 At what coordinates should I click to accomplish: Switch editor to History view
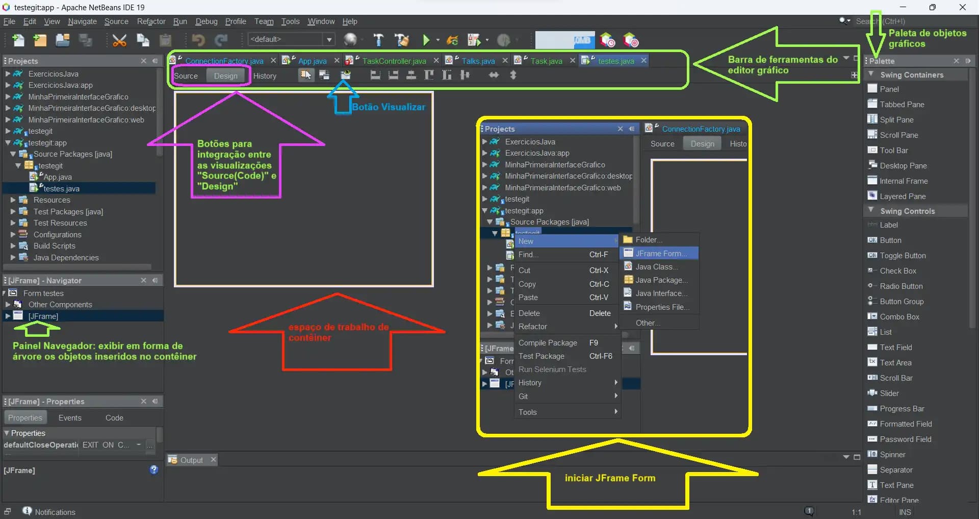click(x=265, y=76)
